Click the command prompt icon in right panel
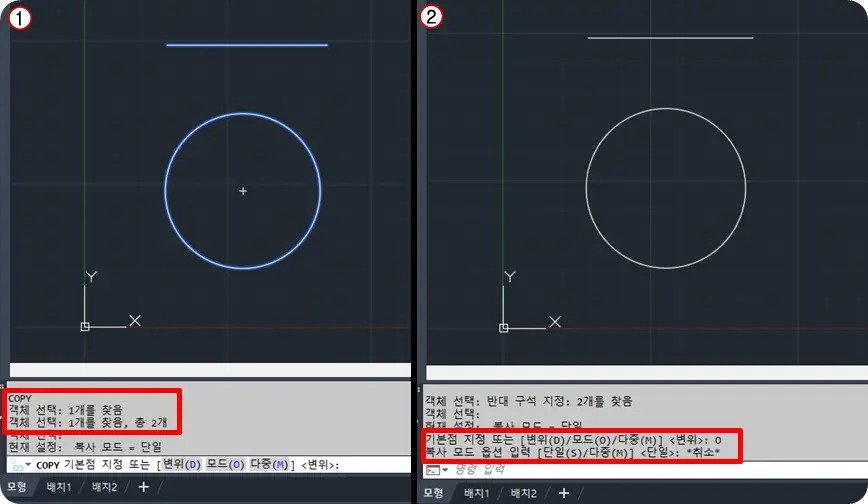The image size is (868, 504). (433, 470)
